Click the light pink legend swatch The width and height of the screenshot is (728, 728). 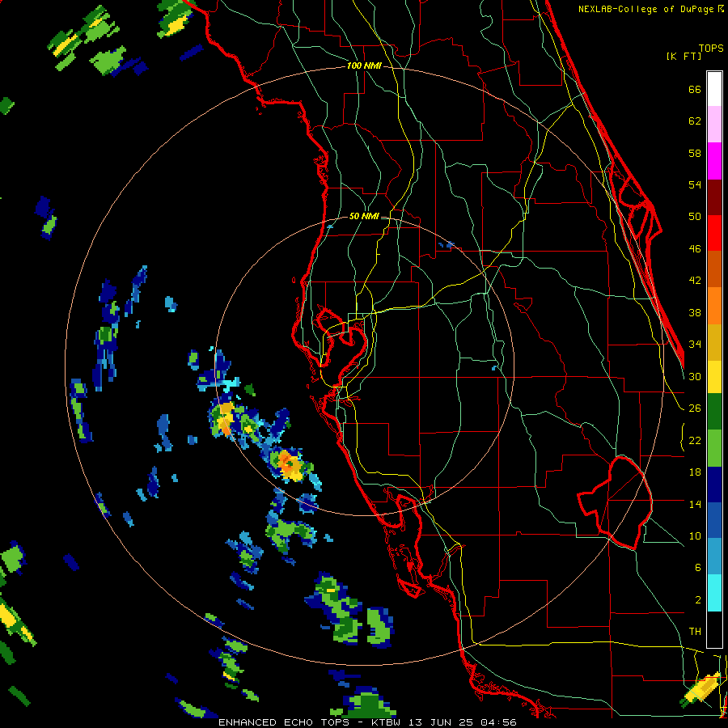point(714,124)
